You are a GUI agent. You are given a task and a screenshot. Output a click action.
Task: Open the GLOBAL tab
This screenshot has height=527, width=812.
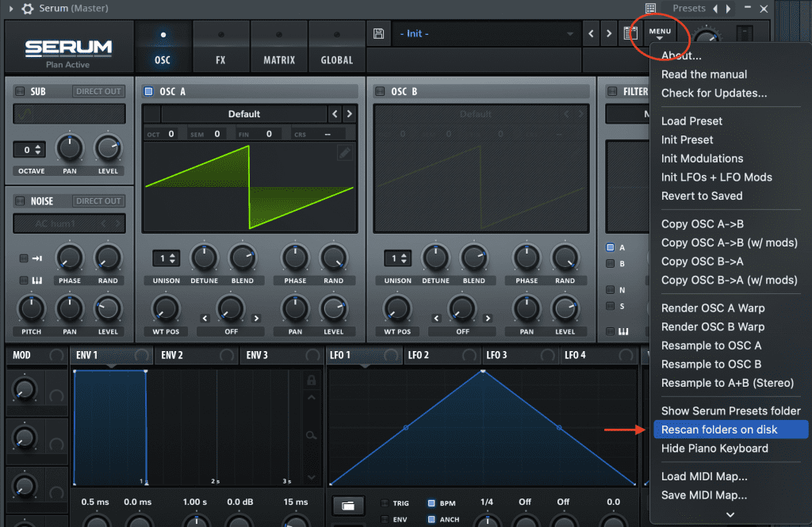pyautogui.click(x=336, y=48)
